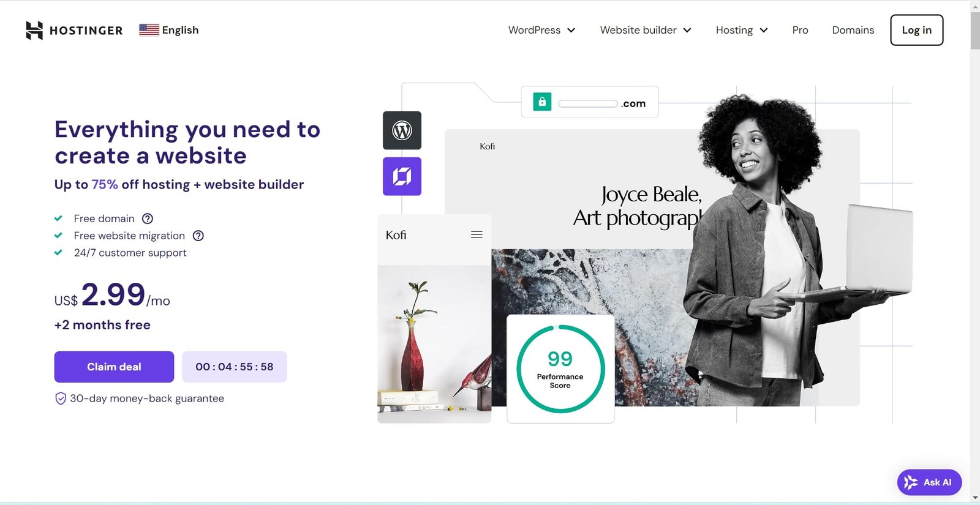
Task: Go to the Pro menu item
Action: (x=800, y=30)
